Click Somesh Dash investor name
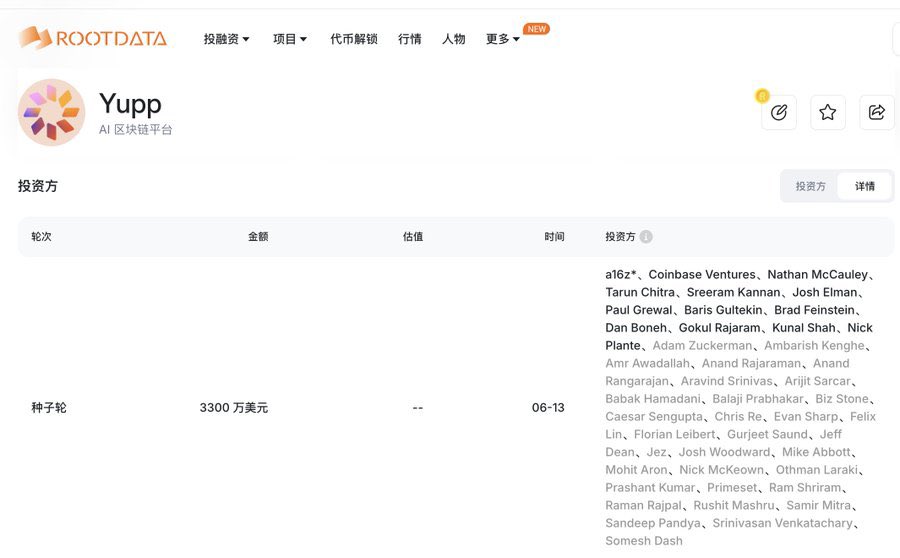Viewport: 900px width, 558px height. click(x=644, y=541)
